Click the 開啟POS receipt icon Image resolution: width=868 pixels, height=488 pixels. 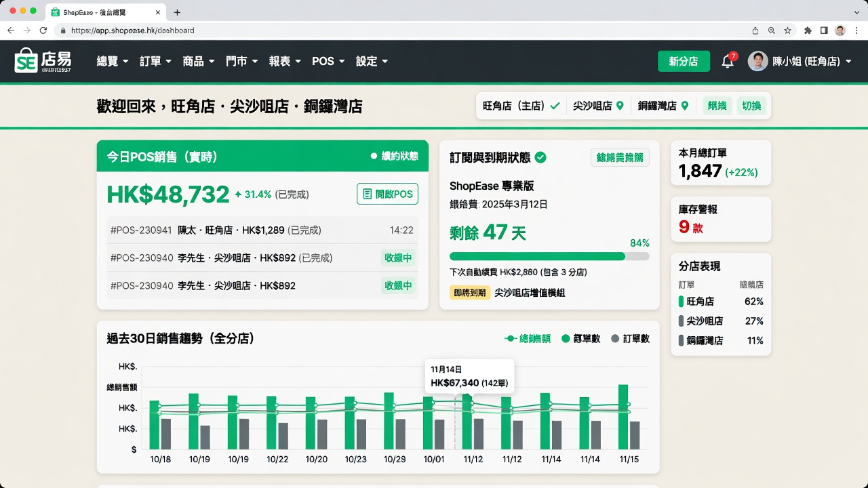(x=367, y=194)
